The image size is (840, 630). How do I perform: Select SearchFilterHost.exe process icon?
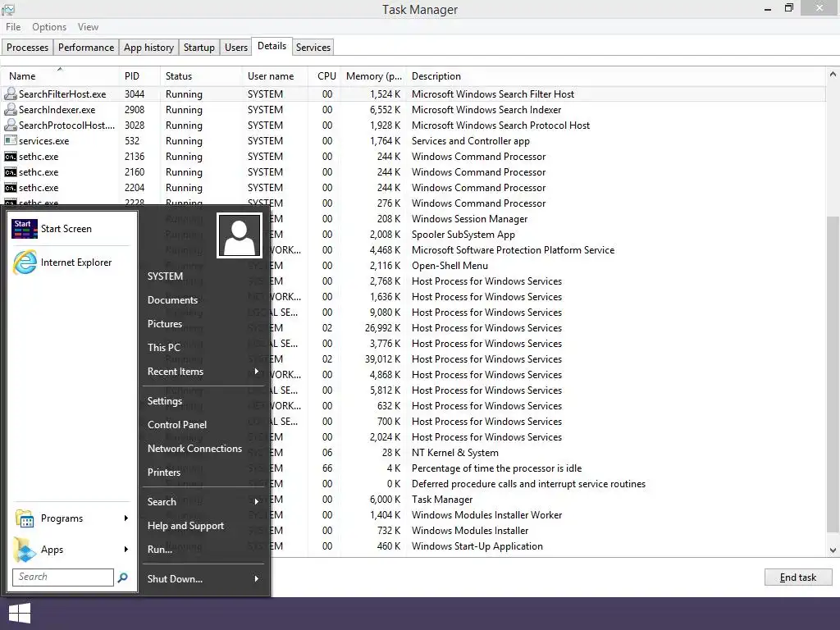(x=10, y=94)
